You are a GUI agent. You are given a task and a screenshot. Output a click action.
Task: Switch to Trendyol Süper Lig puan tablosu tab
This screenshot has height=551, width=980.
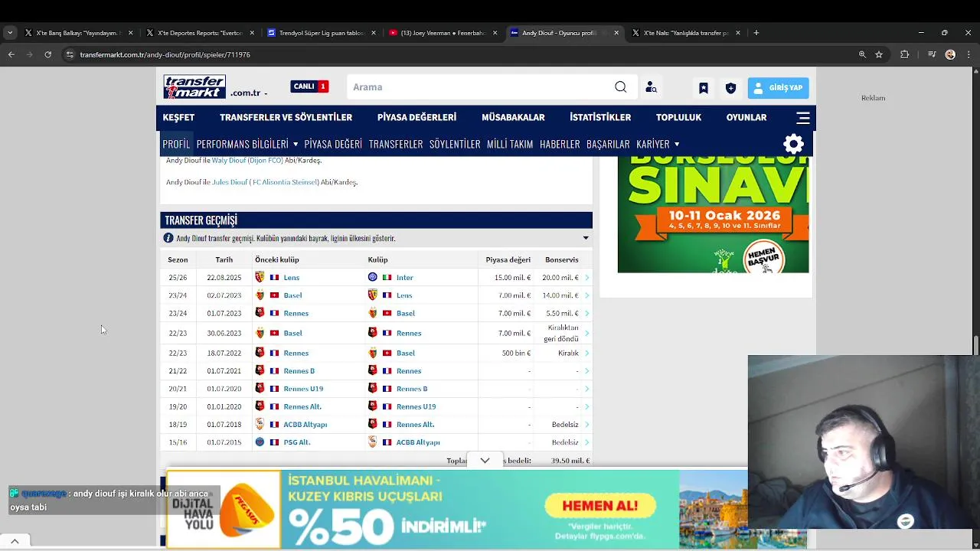tap(322, 33)
